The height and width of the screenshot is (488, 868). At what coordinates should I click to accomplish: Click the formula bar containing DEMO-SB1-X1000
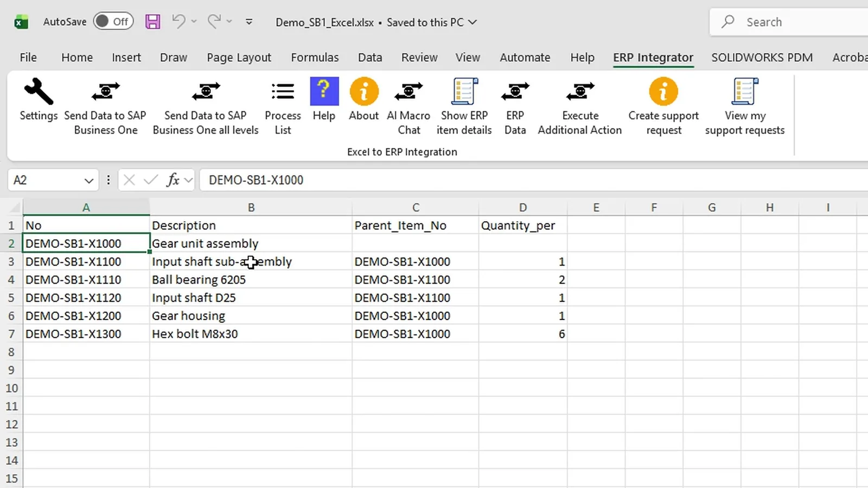[x=534, y=180]
